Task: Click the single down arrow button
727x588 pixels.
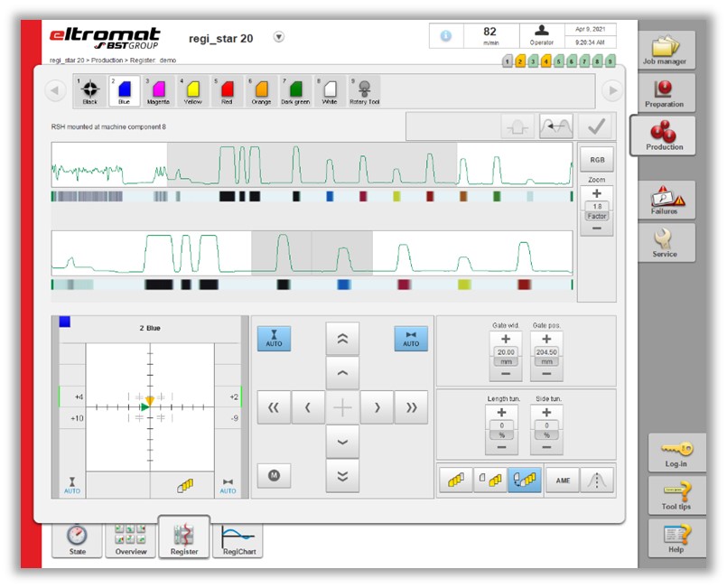Action: click(x=342, y=442)
